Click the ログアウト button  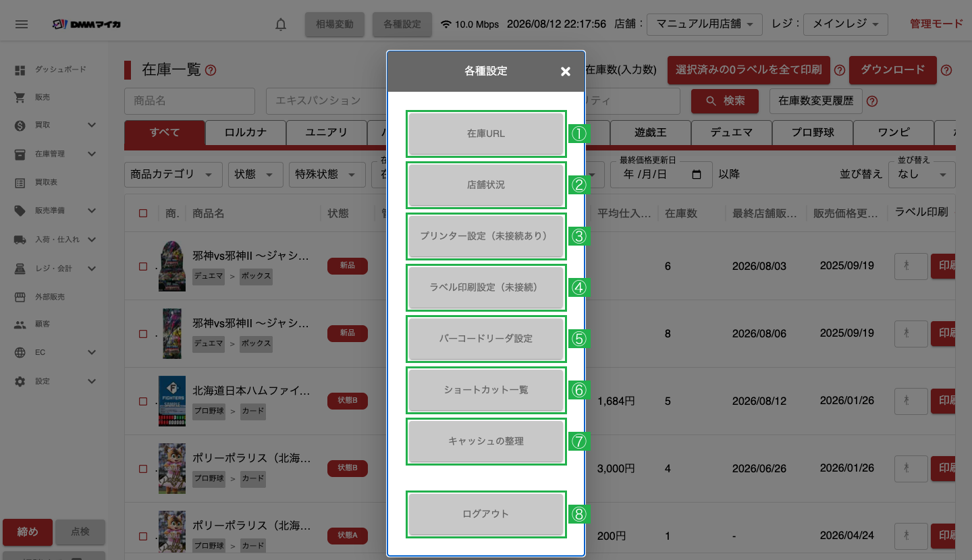[x=486, y=514]
